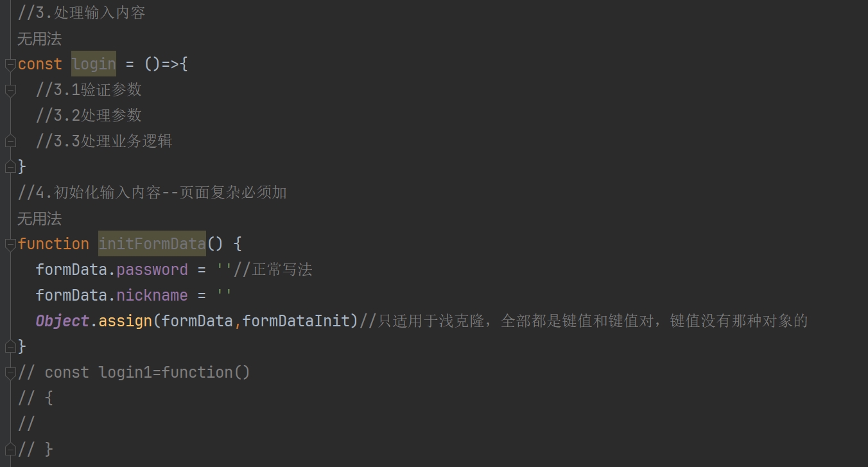Click the italic Object keyword
Screen dimensions: 868x467
pyautogui.click(x=62, y=321)
